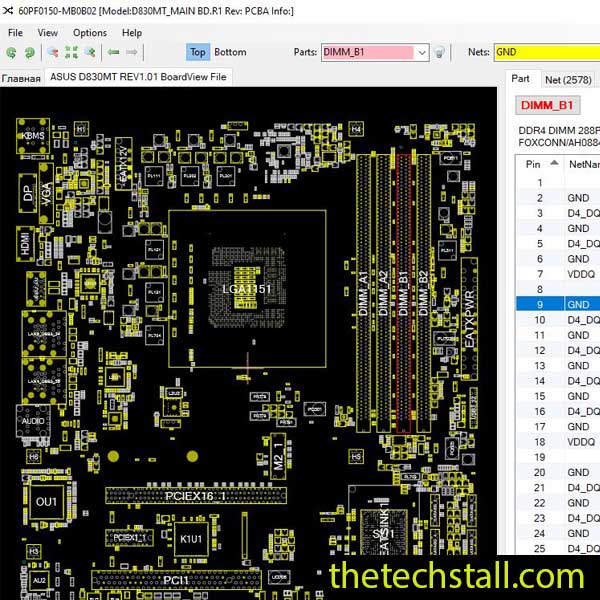Click the fit-to-window zoom icon
This screenshot has width=600, height=600.
tap(71, 52)
